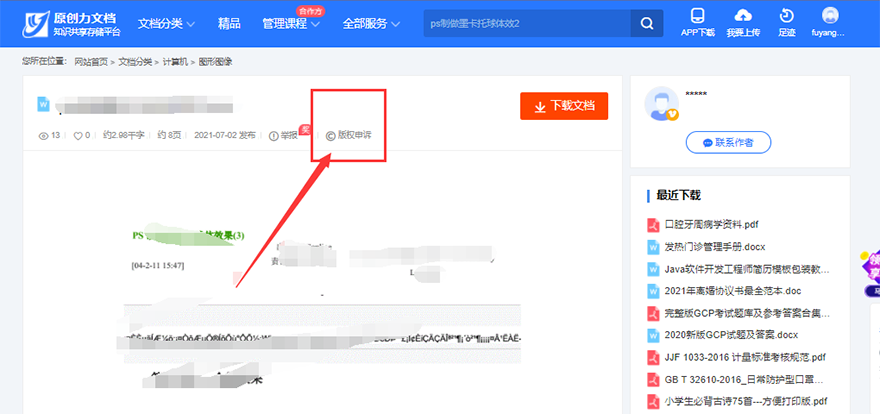Click the 2021-07-02 发布 date text
This screenshot has width=880, height=414.
224,135
